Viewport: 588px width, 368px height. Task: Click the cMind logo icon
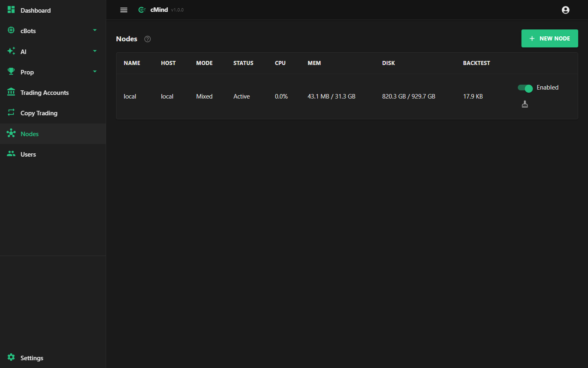142,10
